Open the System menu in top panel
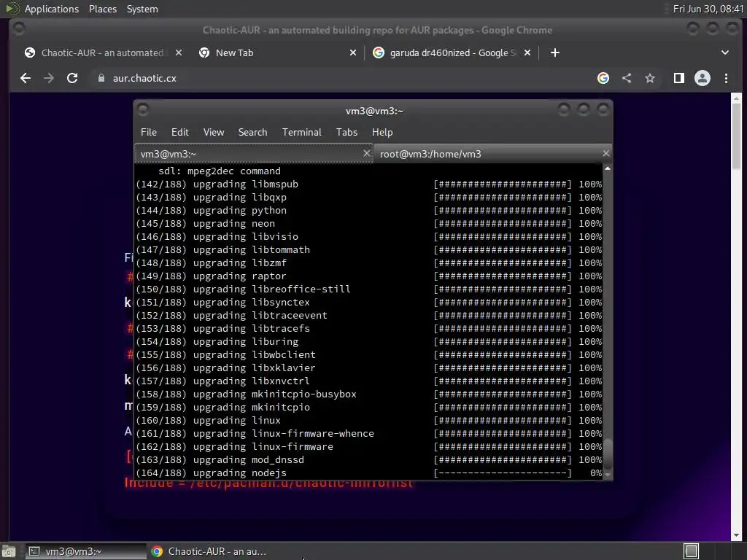The image size is (747, 560). click(x=142, y=9)
